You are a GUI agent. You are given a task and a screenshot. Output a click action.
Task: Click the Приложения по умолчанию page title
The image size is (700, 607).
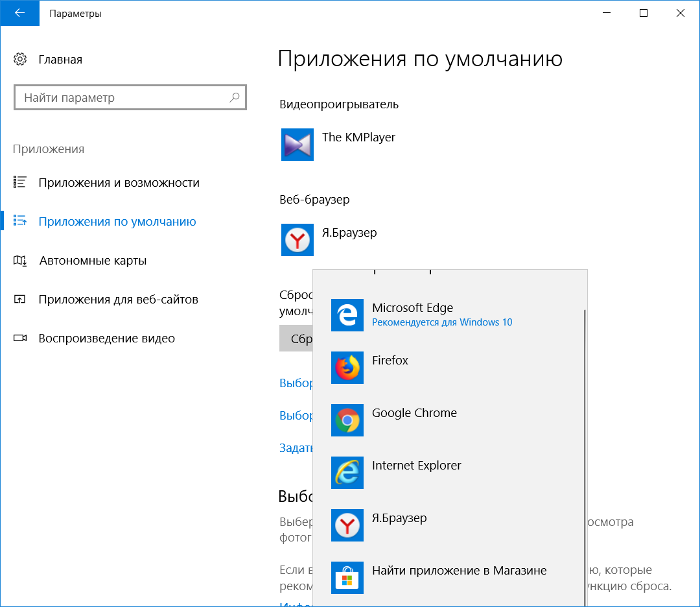(x=420, y=58)
